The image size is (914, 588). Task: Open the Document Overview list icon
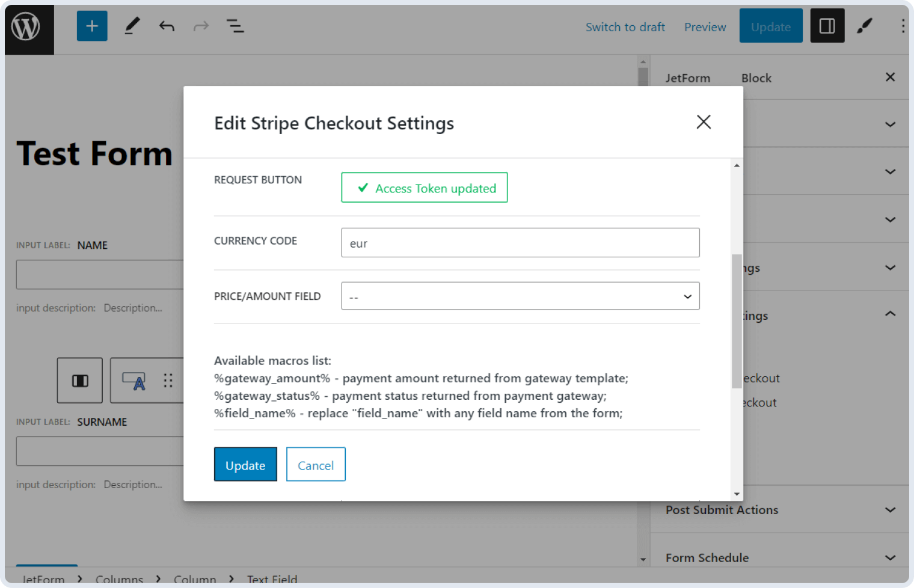(x=235, y=25)
